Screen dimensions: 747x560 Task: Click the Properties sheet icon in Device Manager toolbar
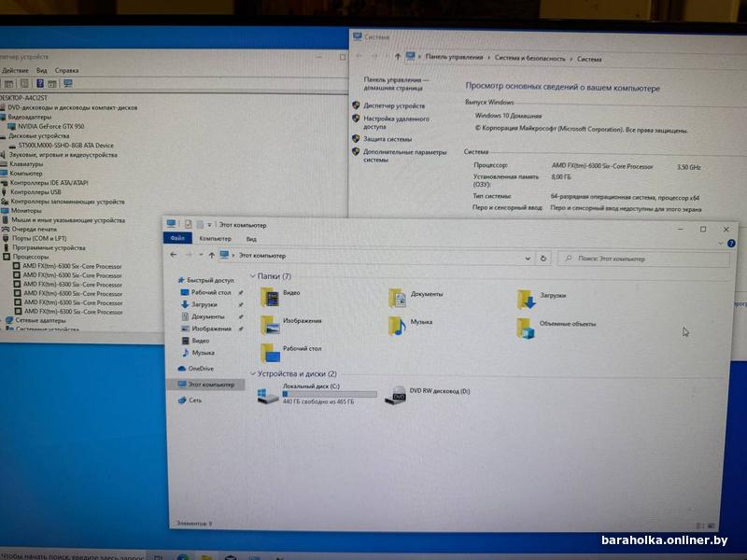25,84
